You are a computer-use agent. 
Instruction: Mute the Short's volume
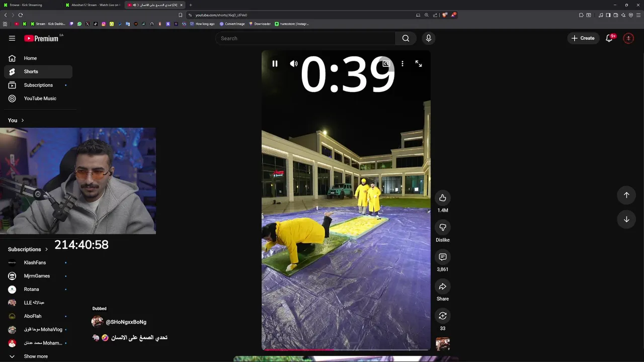[294, 64]
